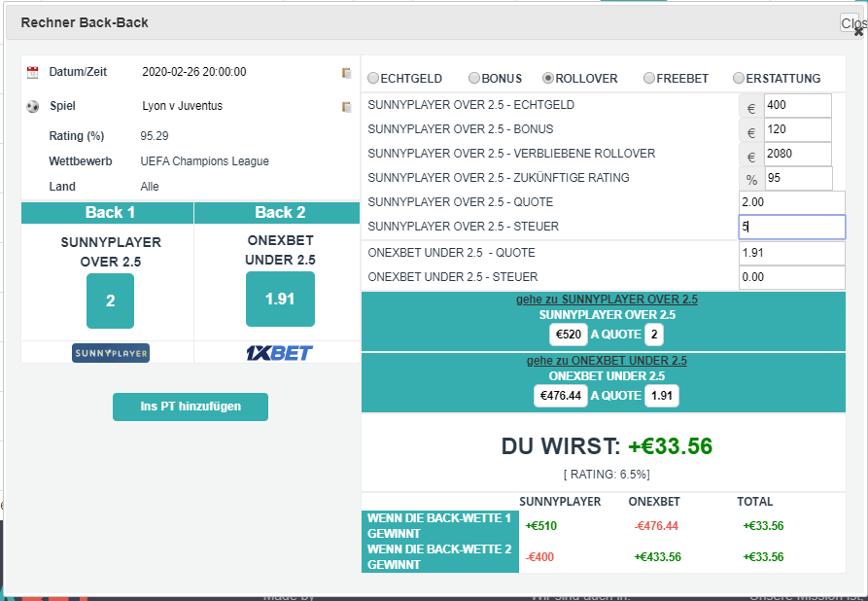Screen dimensions: 868x601
Task: Click the WENN DIE BACK-WETTE 2 GEWINNT row label
Action: pyautogui.click(x=439, y=557)
